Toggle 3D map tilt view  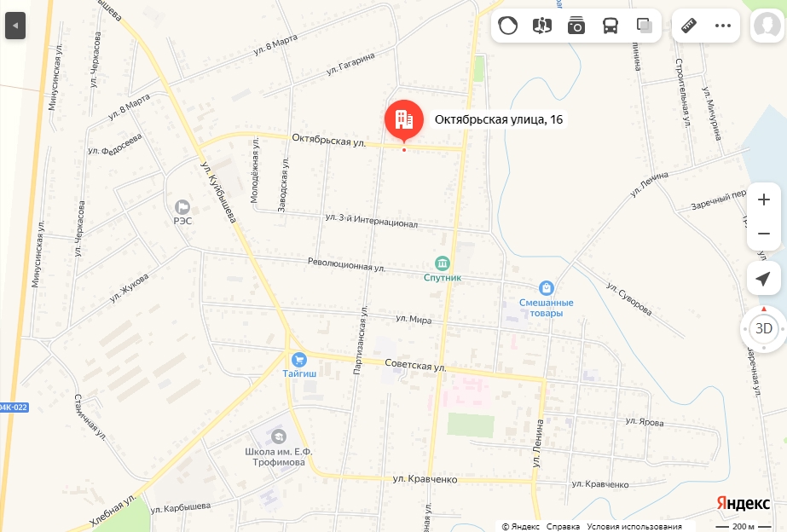763,329
